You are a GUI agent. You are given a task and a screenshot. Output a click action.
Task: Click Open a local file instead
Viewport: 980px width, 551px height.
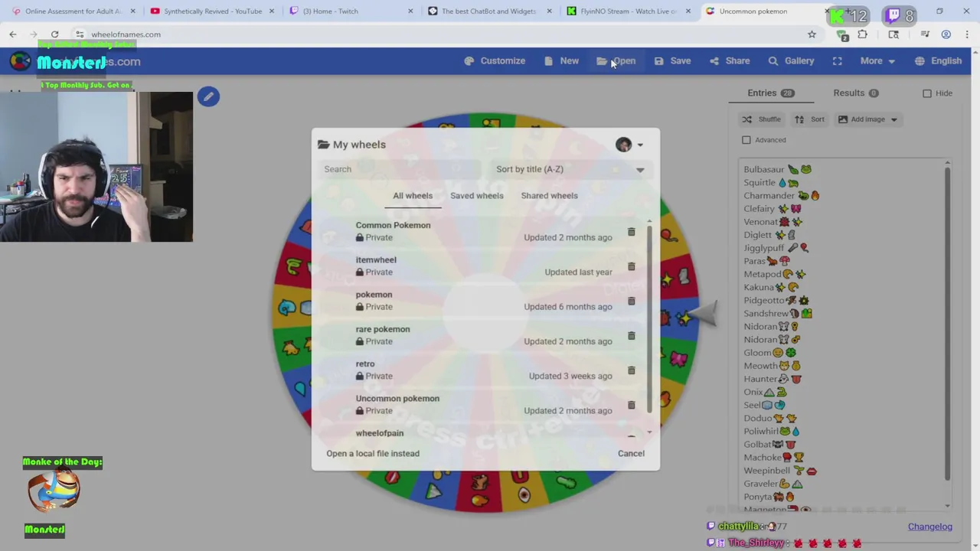pyautogui.click(x=373, y=454)
